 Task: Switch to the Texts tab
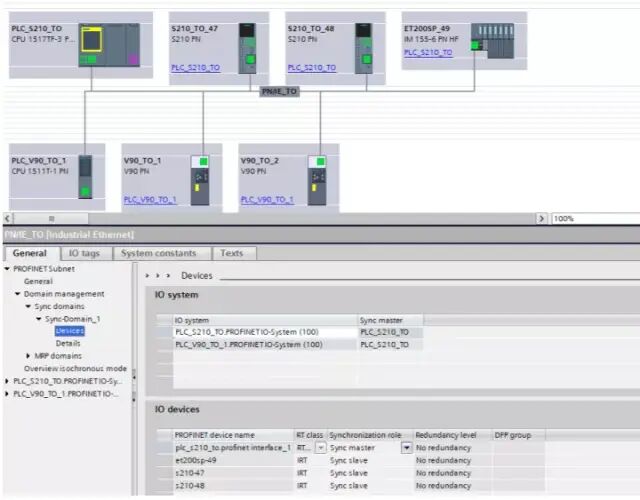click(231, 253)
